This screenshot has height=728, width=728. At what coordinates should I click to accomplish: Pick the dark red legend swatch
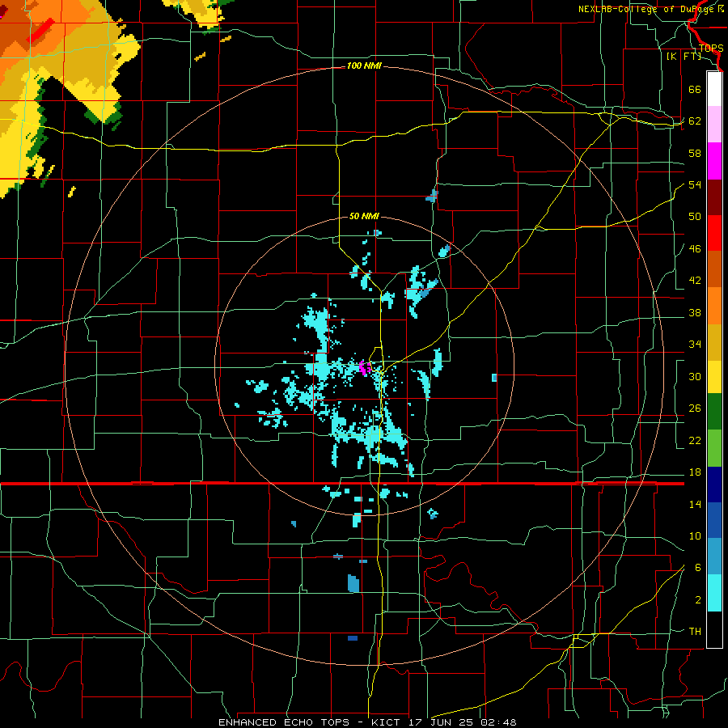point(714,197)
